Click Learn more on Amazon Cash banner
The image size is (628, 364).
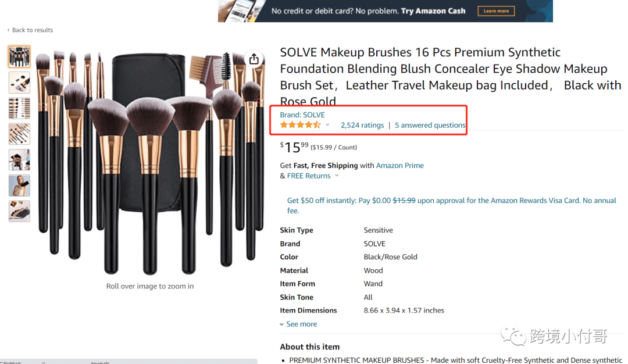click(496, 11)
